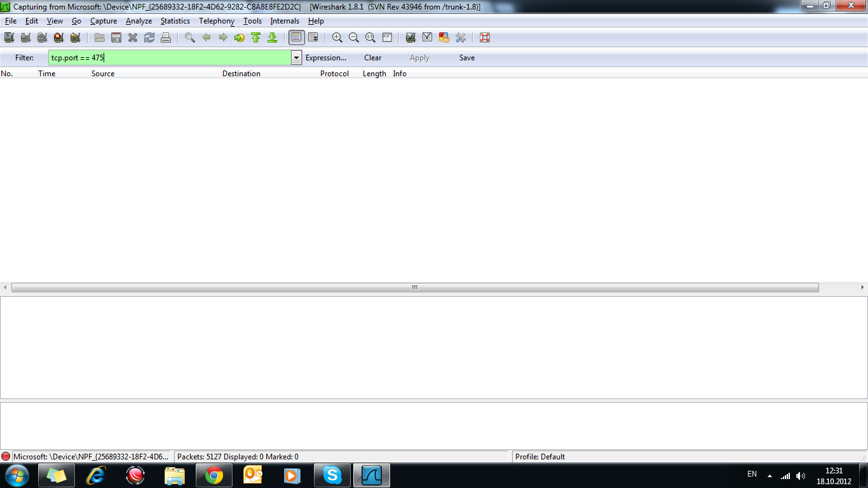Save this capture file icon
Viewport: 868px width, 488px height.
point(116,37)
